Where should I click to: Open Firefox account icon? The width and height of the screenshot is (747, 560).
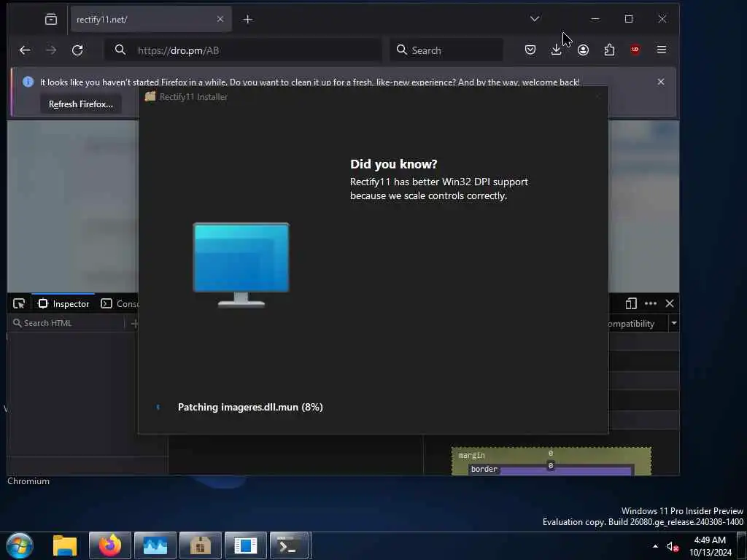583,50
